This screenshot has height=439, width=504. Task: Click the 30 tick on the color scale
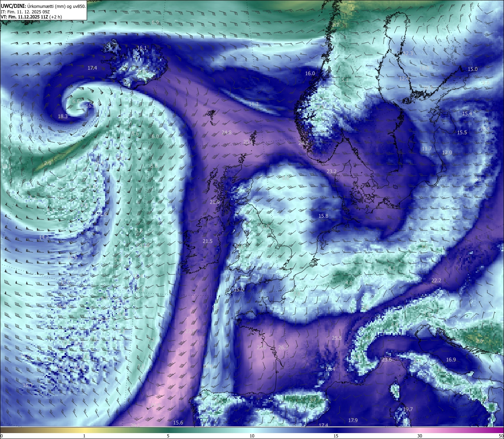click(420, 436)
